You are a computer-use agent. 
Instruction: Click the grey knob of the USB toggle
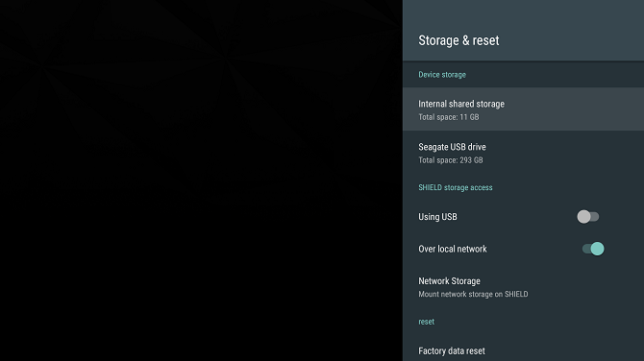click(x=583, y=216)
